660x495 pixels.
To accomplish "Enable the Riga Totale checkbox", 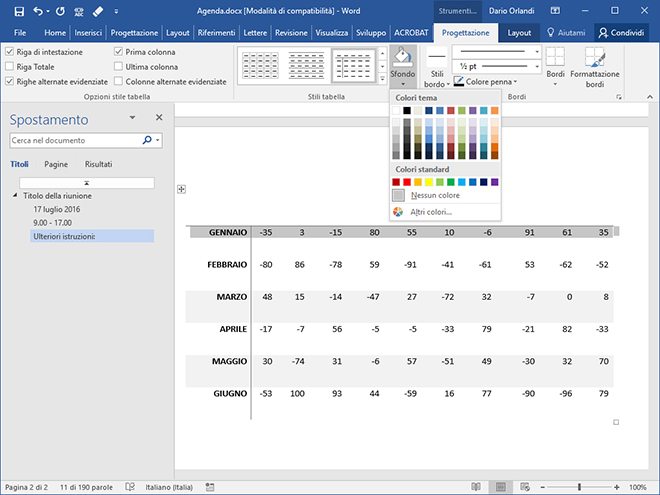I will click(11, 66).
